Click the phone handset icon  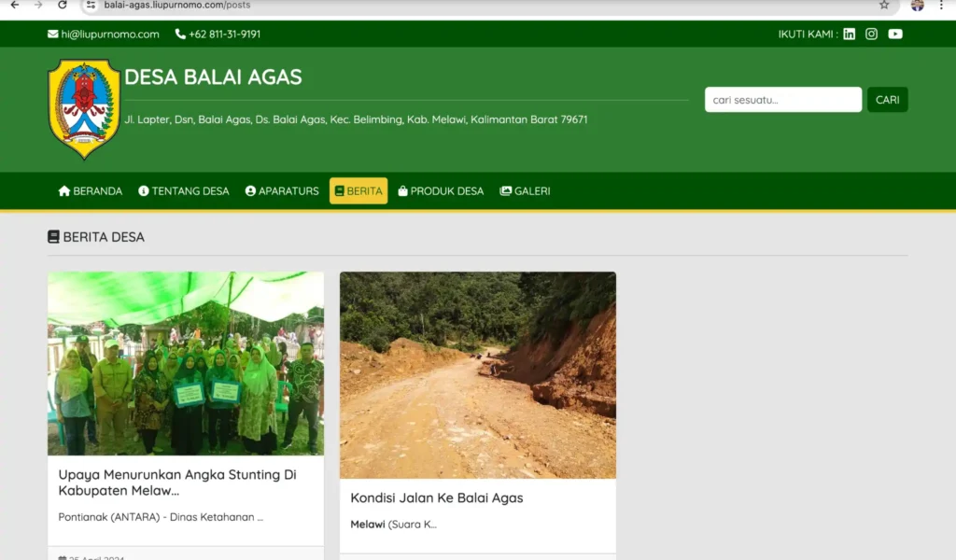pos(180,35)
